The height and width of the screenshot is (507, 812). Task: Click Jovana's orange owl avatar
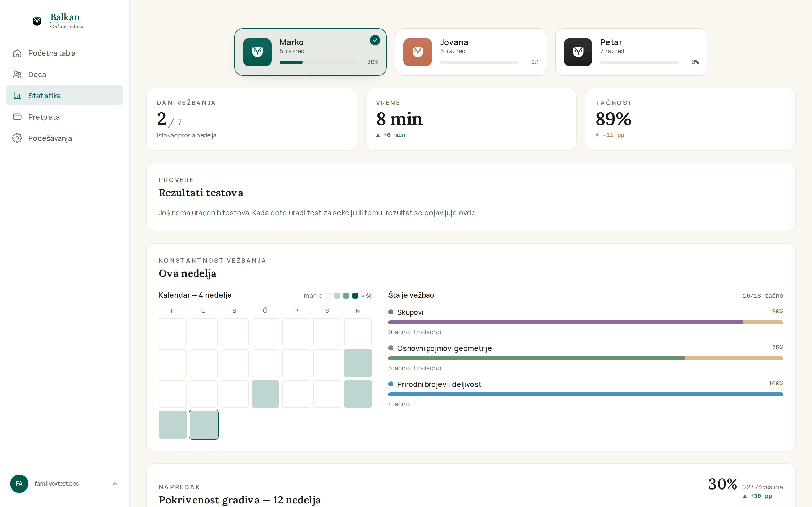pos(417,52)
